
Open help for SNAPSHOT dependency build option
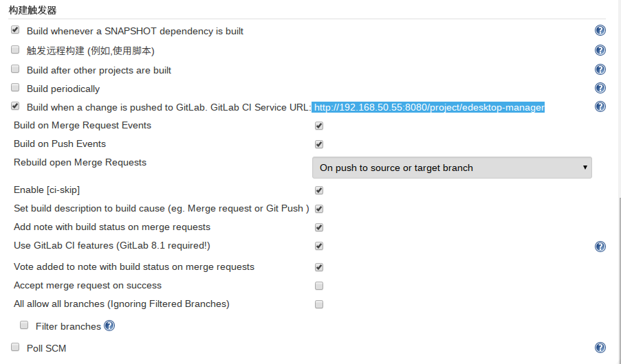click(600, 30)
